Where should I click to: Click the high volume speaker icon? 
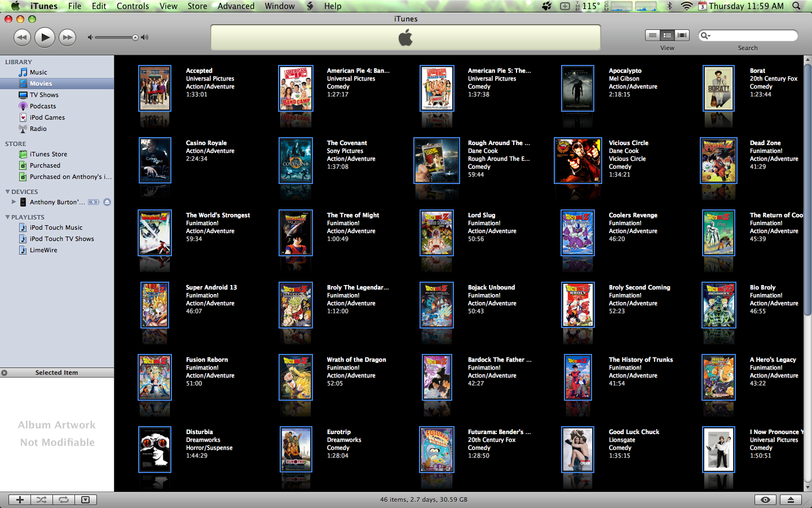point(145,38)
